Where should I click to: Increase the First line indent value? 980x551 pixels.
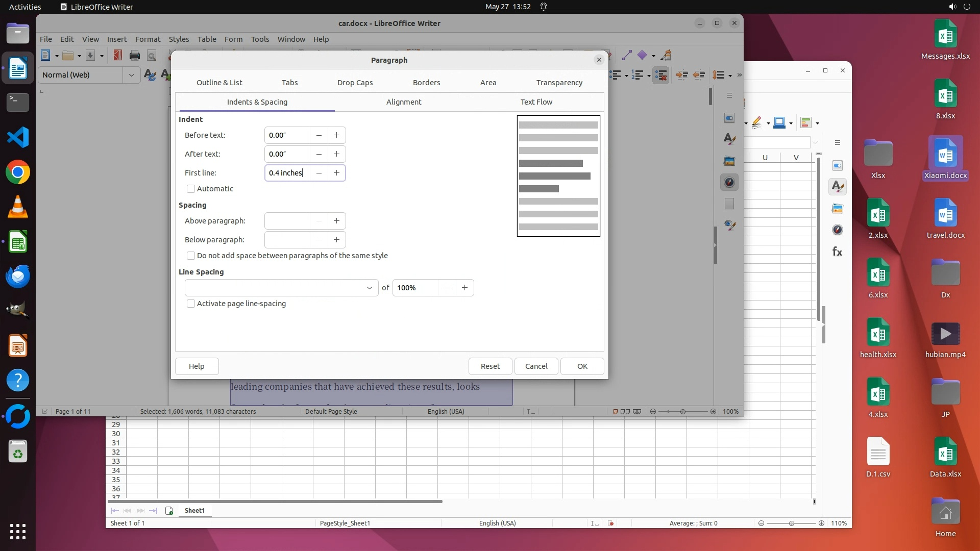point(336,173)
